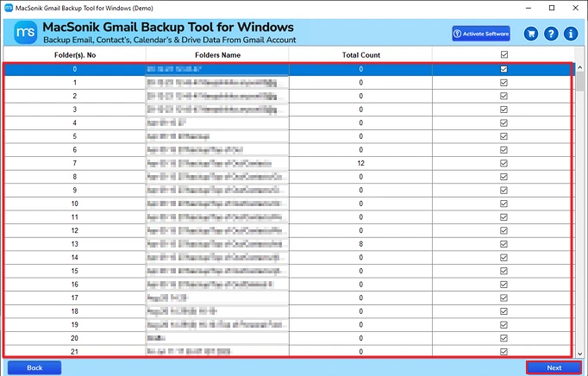Open help via the question mark icon
The width and height of the screenshot is (588, 376).
pyautogui.click(x=552, y=34)
